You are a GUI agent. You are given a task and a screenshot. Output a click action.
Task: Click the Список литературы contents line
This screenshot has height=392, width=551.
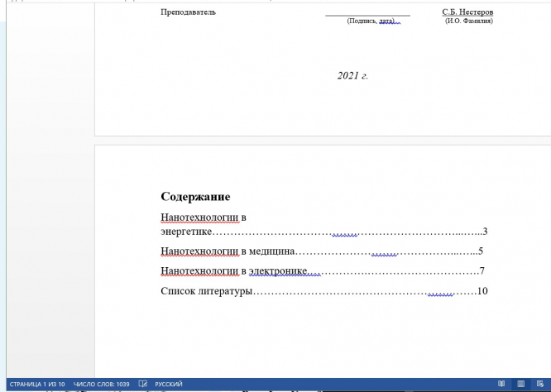(324, 291)
